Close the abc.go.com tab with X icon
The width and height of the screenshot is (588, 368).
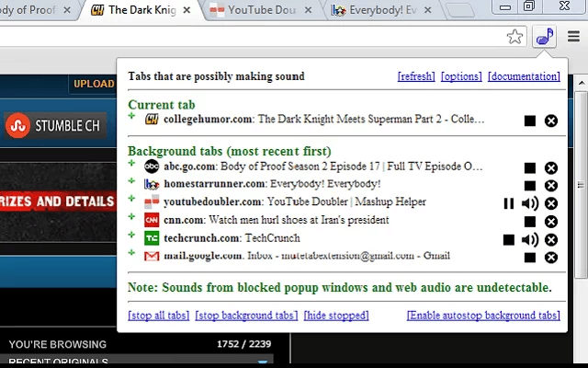click(x=550, y=167)
